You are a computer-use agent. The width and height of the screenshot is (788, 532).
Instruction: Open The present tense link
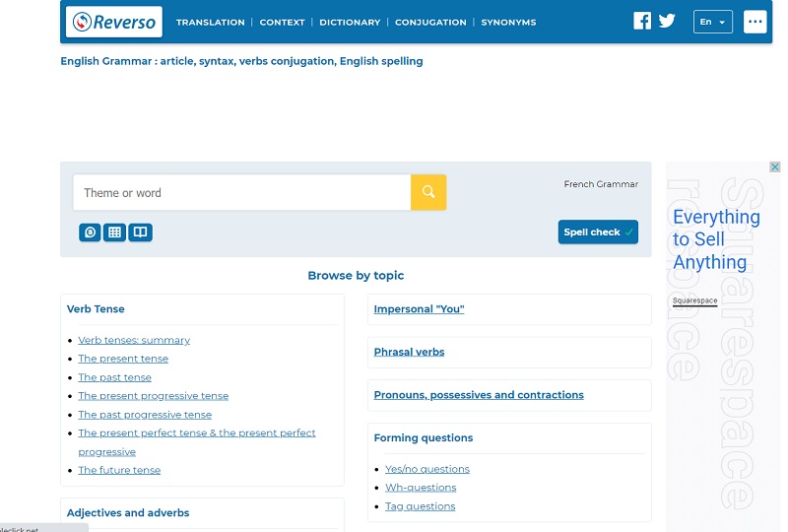coord(123,359)
